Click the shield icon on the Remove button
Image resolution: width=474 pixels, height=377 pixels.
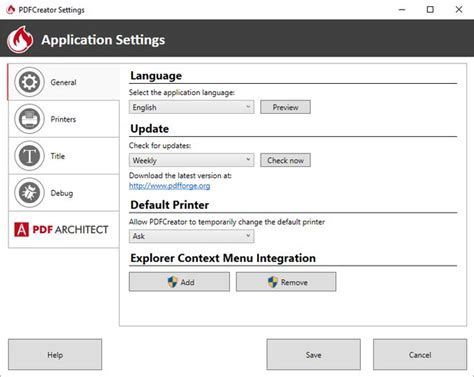(x=273, y=282)
